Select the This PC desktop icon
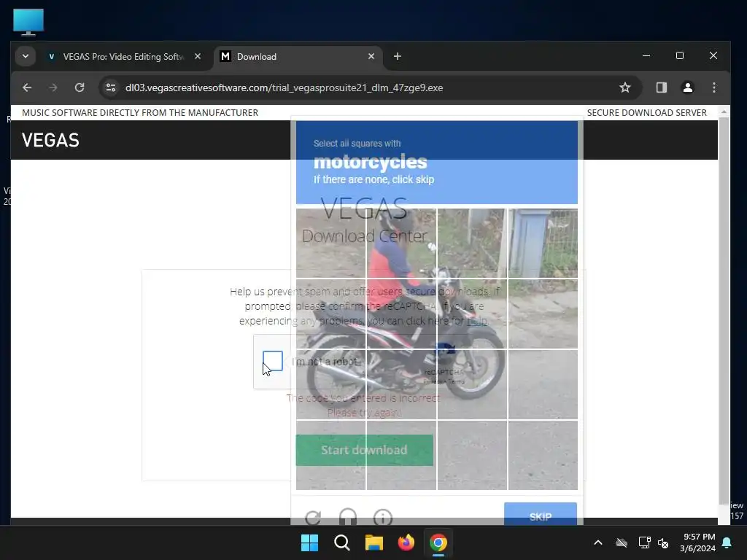This screenshot has width=747, height=560. [x=28, y=22]
